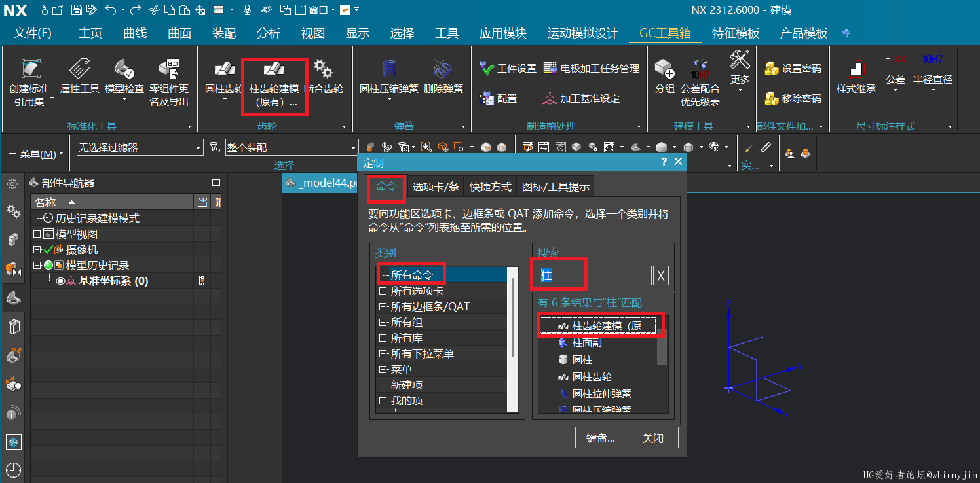Click the Create Standard Reference Set (创建标准引用集) icon

click(x=29, y=68)
